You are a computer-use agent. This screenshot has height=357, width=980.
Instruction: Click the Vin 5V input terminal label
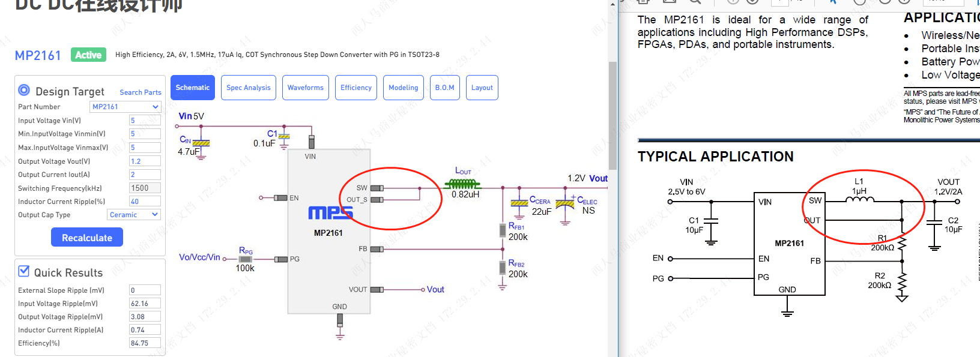[x=192, y=116]
